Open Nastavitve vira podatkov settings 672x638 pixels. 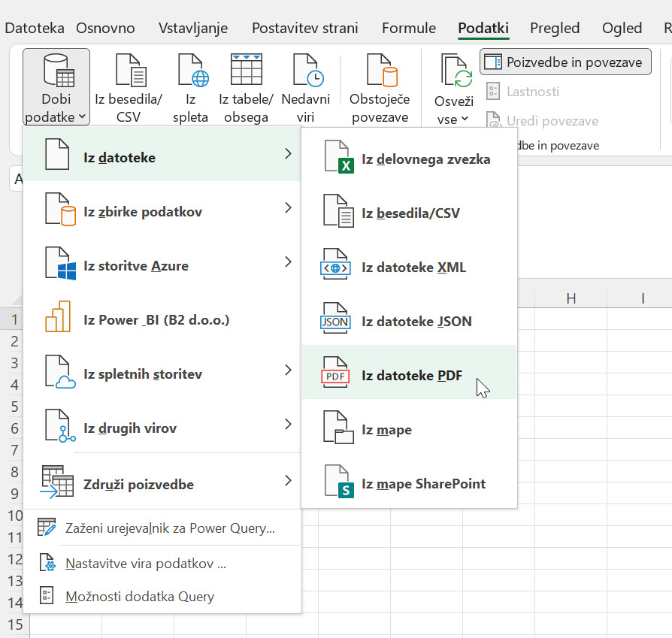(x=162, y=564)
